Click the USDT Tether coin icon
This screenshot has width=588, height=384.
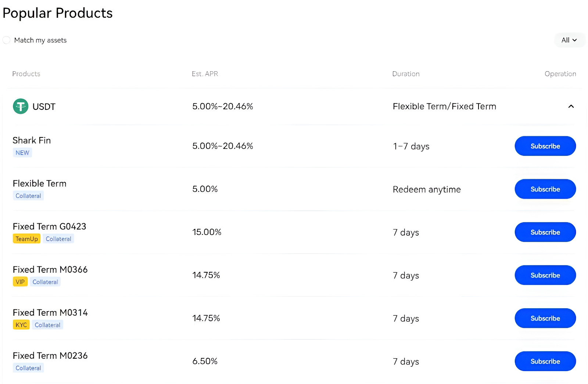21,107
